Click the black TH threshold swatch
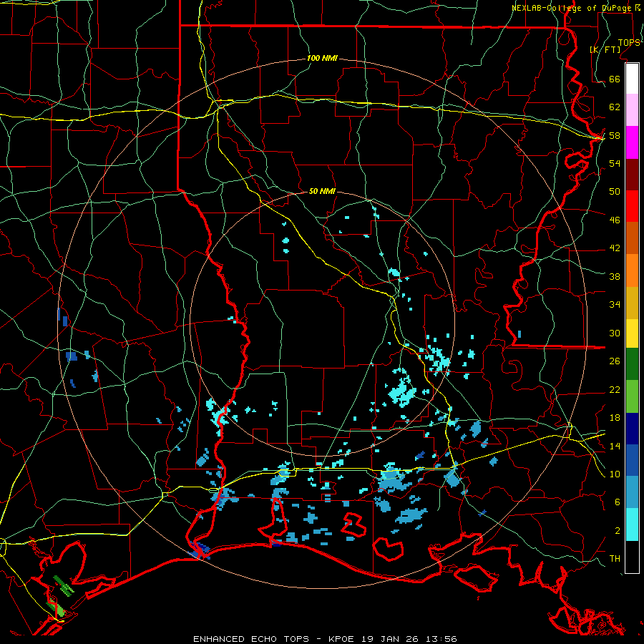644x644 pixels. [632, 557]
